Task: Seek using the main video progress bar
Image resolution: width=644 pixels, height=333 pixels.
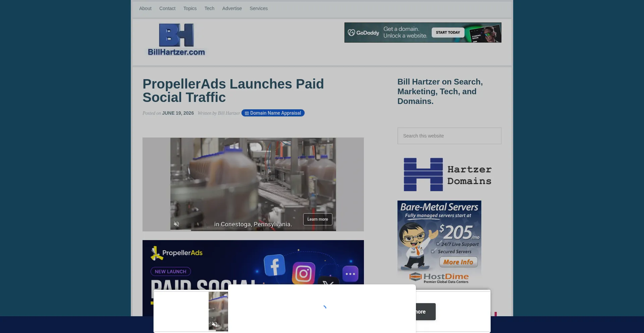Action: (x=253, y=230)
